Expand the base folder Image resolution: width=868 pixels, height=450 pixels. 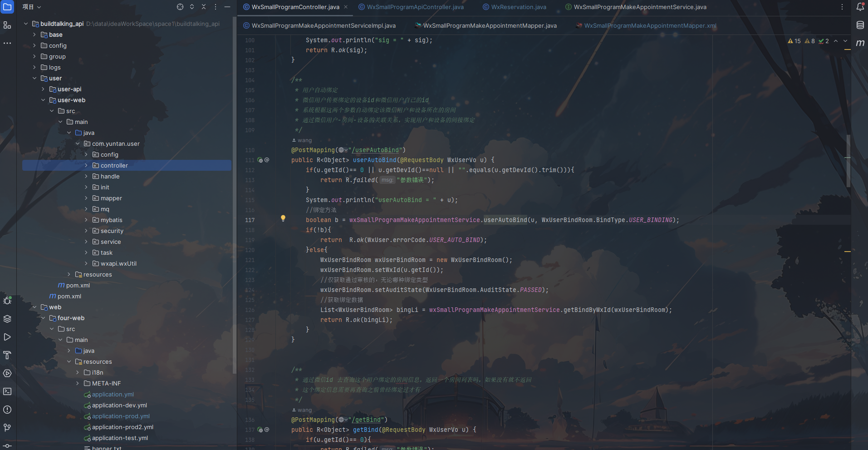(x=34, y=35)
